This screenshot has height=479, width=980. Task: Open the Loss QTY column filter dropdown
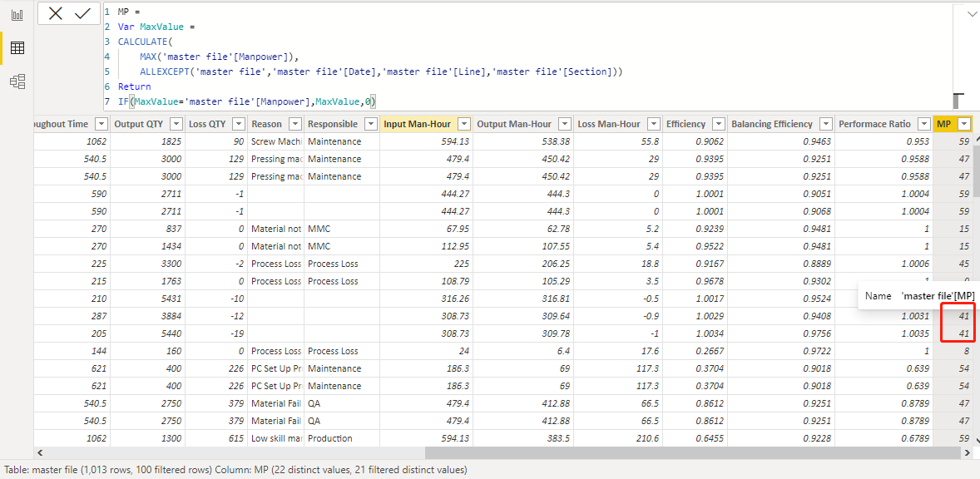(x=238, y=124)
